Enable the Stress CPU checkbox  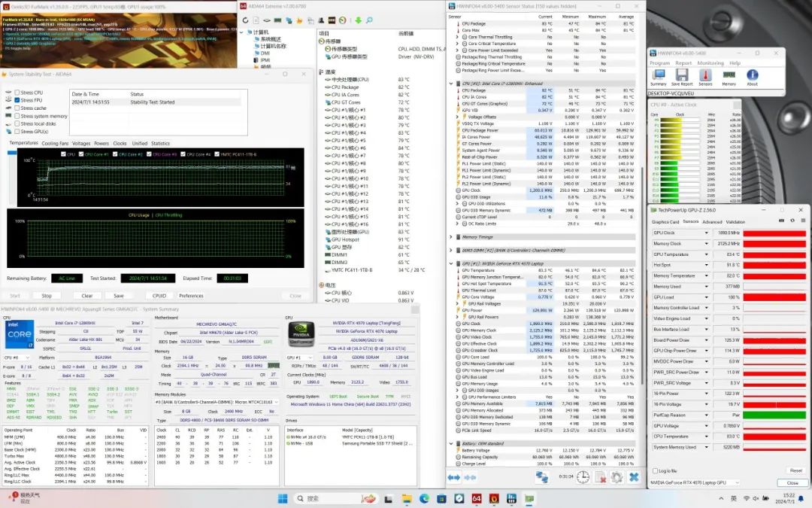[17, 93]
